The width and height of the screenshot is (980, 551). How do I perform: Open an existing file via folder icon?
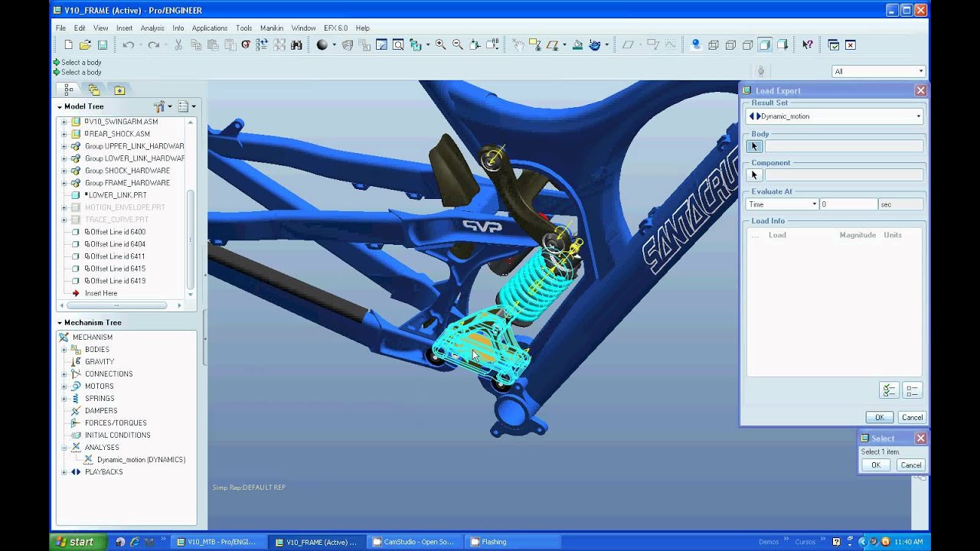(85, 45)
